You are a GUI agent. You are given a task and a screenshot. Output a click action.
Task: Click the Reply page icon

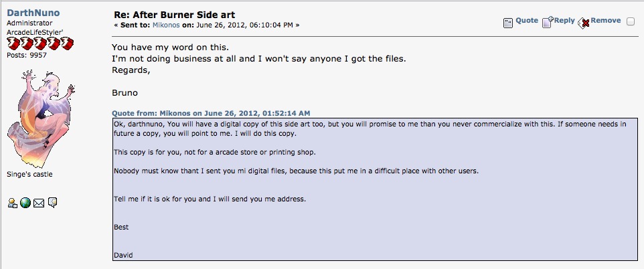coord(547,22)
